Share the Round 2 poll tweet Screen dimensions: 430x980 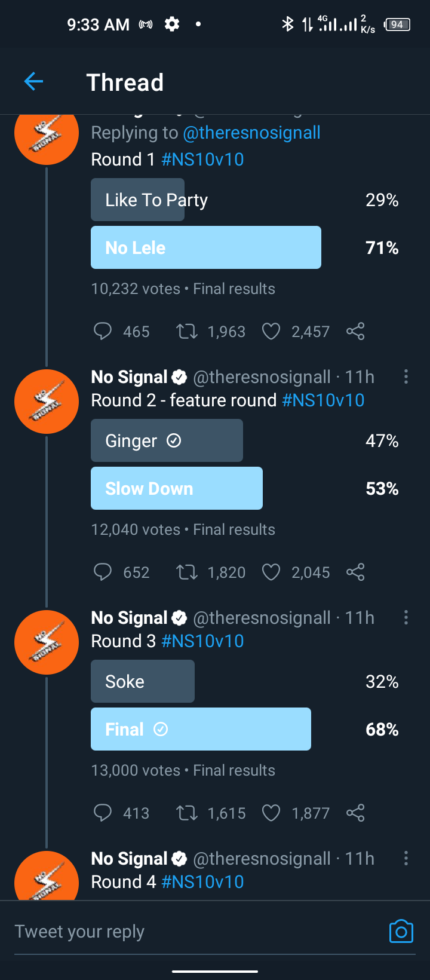(x=355, y=572)
